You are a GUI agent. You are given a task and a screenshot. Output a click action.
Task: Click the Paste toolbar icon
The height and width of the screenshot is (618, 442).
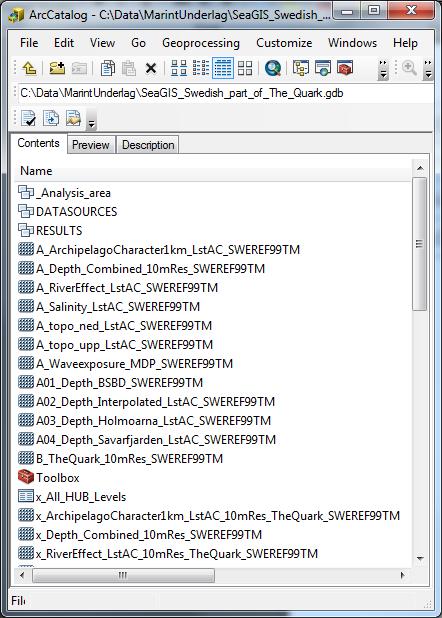(x=129, y=68)
